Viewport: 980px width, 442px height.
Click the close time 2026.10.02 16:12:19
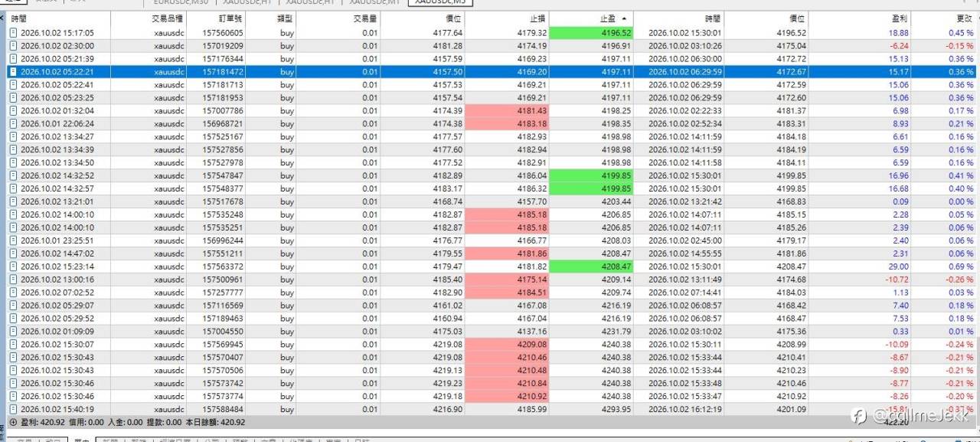(x=684, y=410)
